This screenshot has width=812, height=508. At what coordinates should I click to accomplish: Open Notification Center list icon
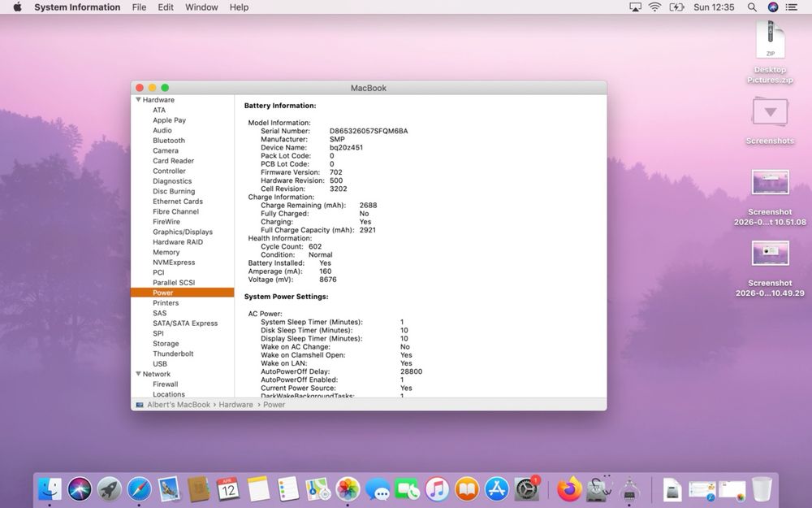point(791,7)
